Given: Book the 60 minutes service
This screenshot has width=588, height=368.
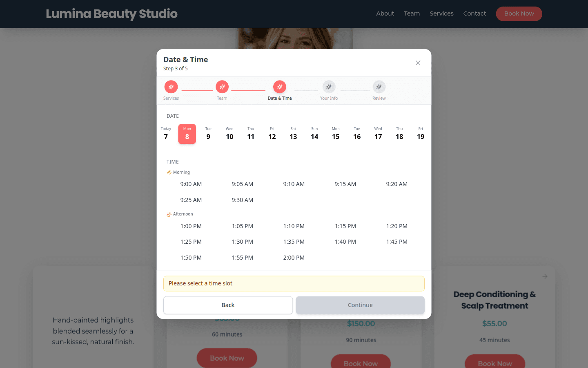Looking at the screenshot, I should 227,358.
